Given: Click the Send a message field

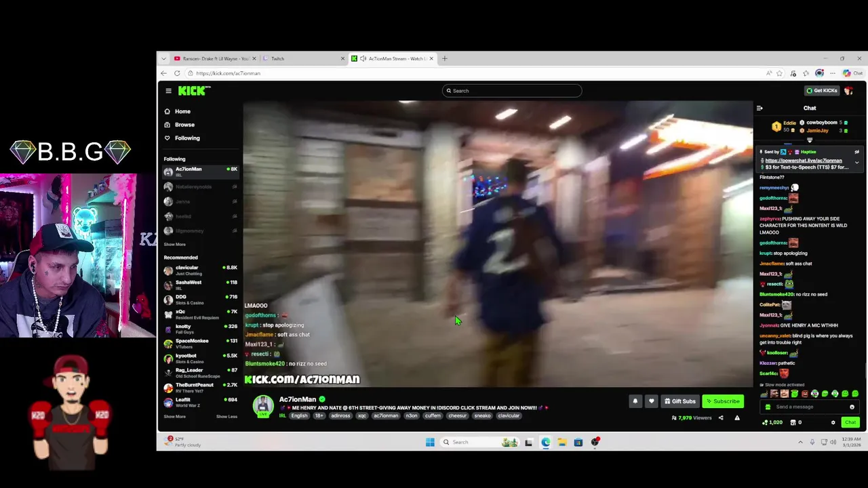Looking at the screenshot, I should [809, 407].
